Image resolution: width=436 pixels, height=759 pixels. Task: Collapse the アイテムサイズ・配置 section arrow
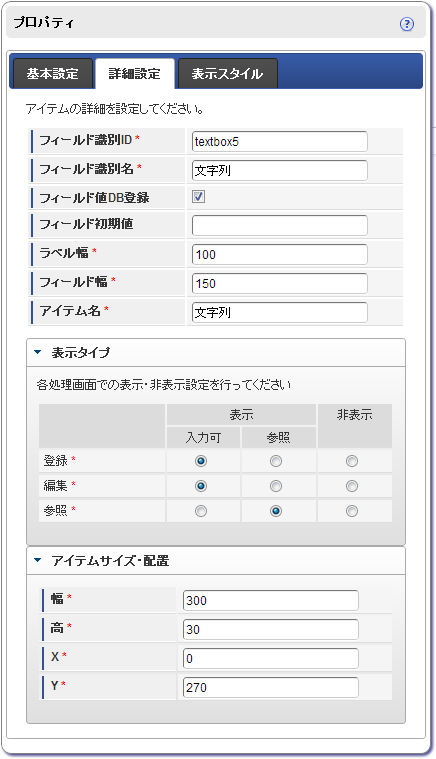(38, 561)
